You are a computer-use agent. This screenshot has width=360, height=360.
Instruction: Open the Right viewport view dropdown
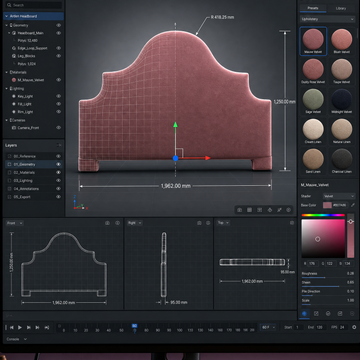[x=135, y=223]
